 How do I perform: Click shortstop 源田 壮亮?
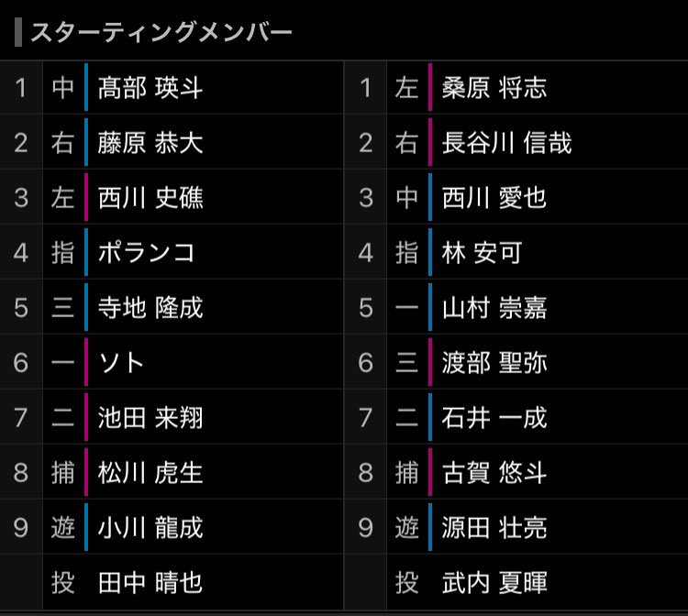[494, 528]
